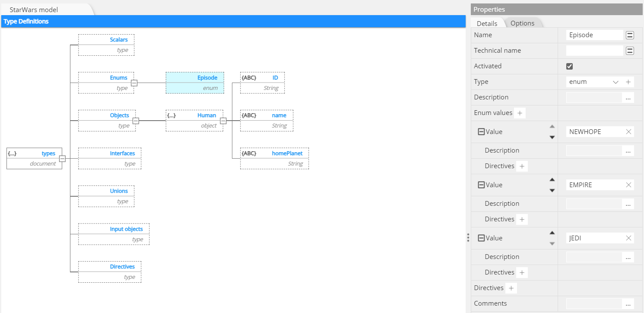The width and height of the screenshot is (644, 313).
Task: Select the Details tab
Action: [487, 23]
